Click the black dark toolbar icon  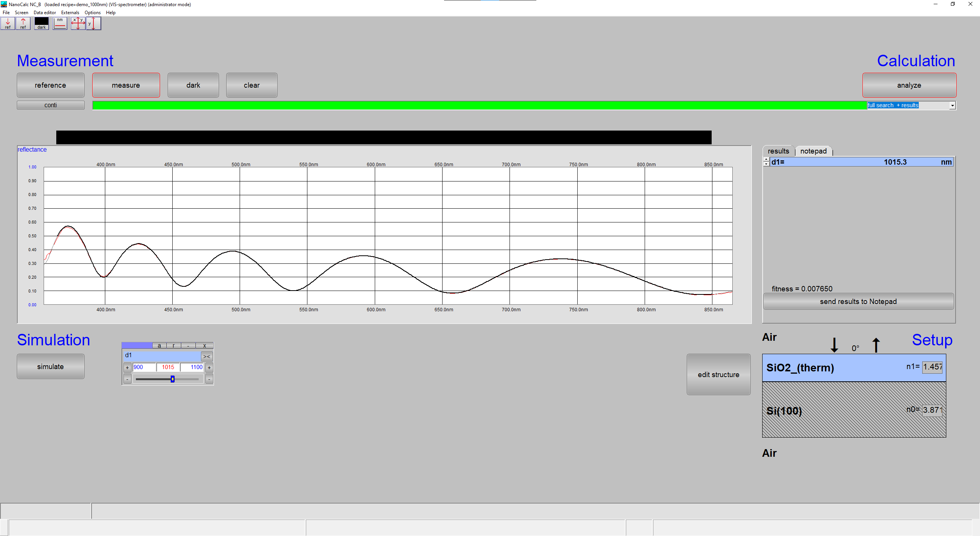pyautogui.click(x=41, y=23)
